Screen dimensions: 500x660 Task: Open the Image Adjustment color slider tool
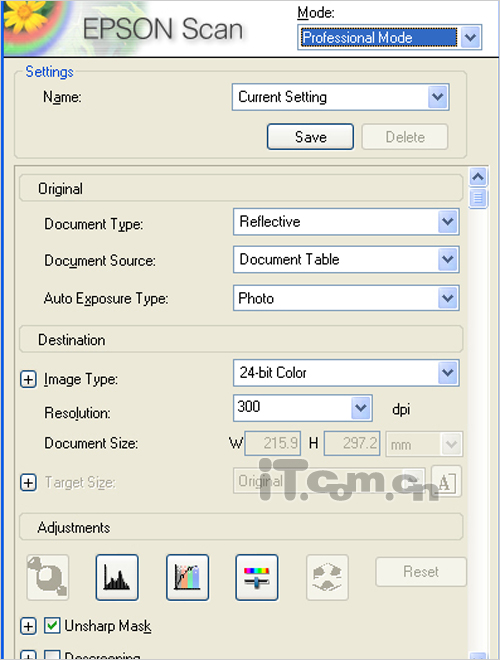pos(257,577)
